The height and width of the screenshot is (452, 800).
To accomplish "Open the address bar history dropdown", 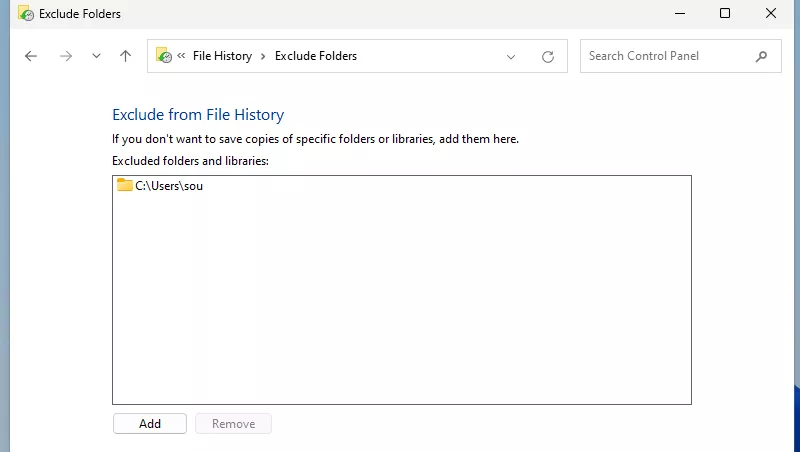I will pyautogui.click(x=511, y=57).
